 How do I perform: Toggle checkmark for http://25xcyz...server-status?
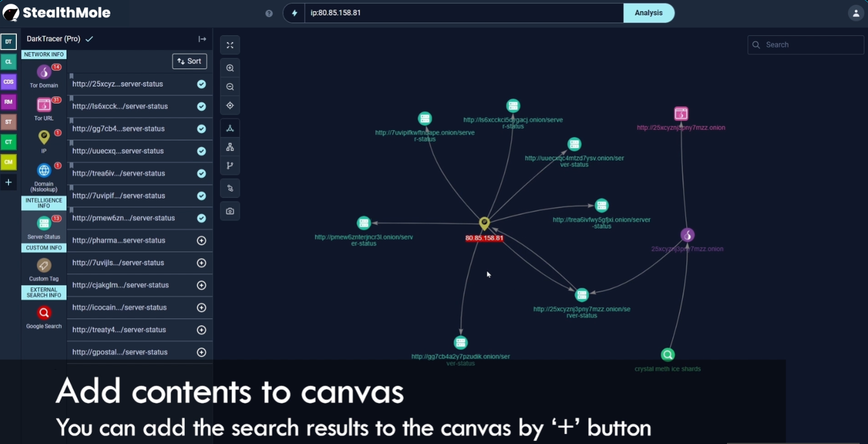(202, 84)
